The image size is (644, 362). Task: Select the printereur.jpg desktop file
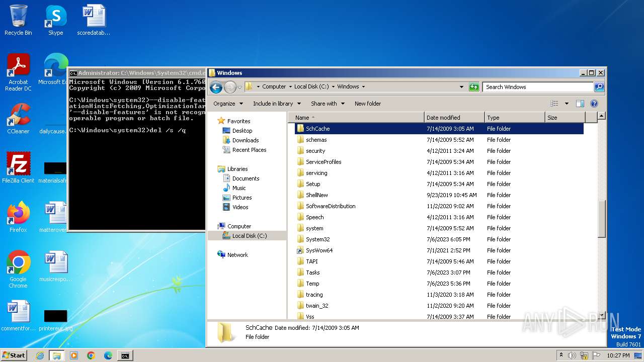55,321
